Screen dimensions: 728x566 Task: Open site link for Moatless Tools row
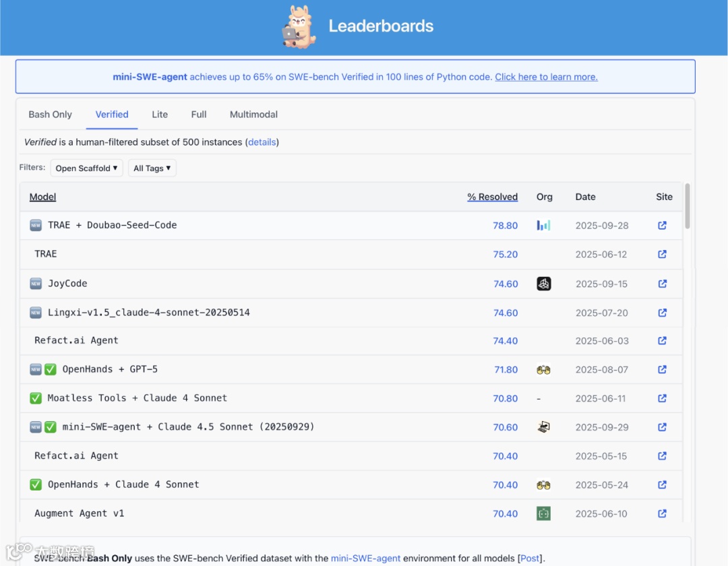coord(662,398)
